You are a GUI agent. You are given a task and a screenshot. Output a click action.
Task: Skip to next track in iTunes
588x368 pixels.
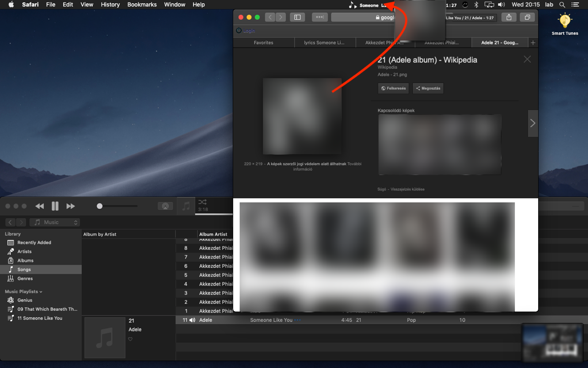click(x=70, y=206)
